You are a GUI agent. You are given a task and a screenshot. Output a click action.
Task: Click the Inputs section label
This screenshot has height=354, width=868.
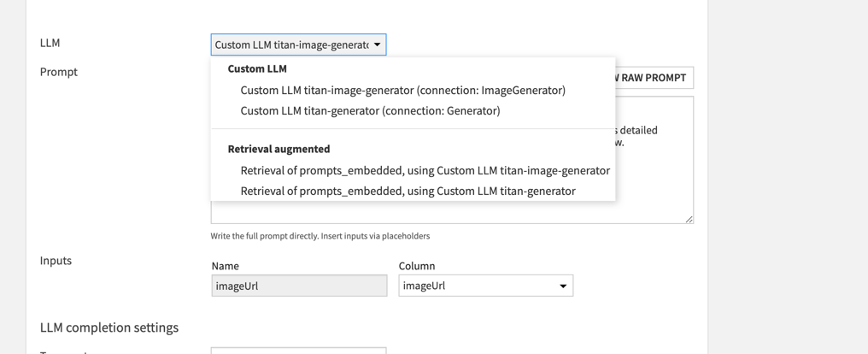[56, 261]
